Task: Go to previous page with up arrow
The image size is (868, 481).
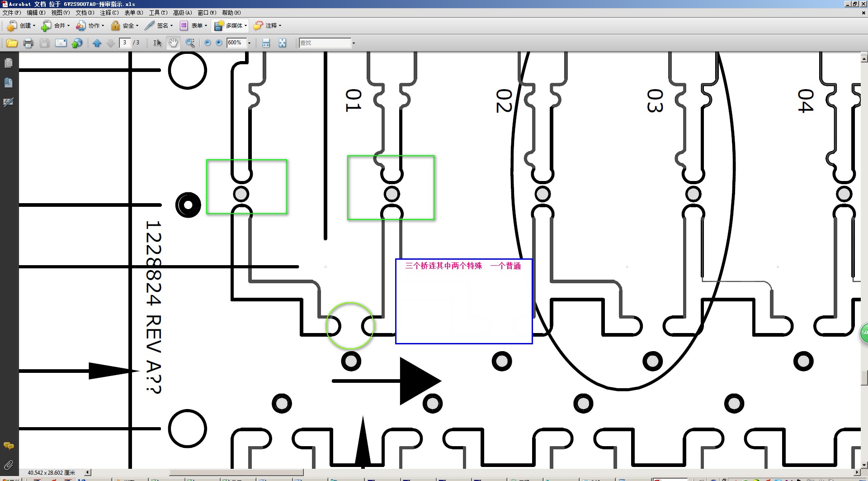Action: click(97, 43)
